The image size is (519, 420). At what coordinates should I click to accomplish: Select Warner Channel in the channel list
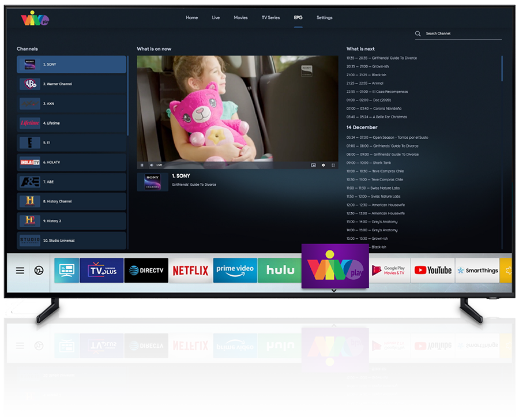[72, 84]
